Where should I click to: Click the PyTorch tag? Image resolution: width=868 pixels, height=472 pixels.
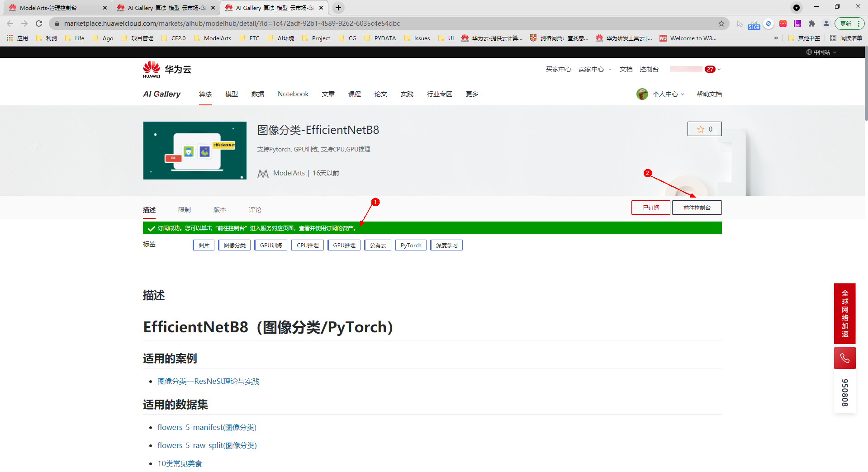point(411,245)
